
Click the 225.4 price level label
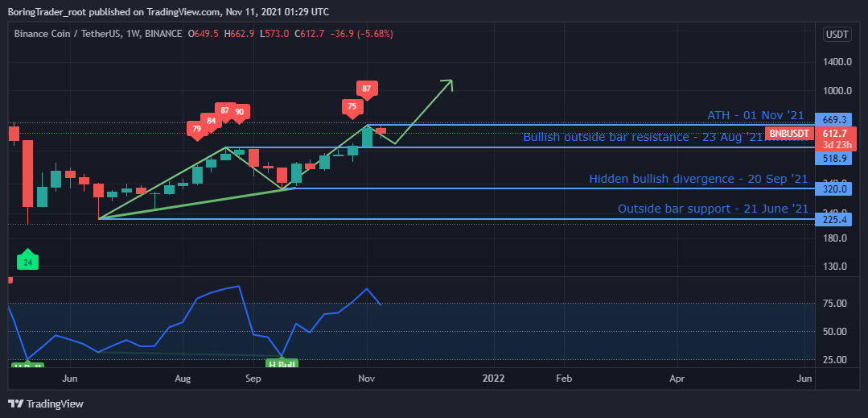pyautogui.click(x=833, y=220)
